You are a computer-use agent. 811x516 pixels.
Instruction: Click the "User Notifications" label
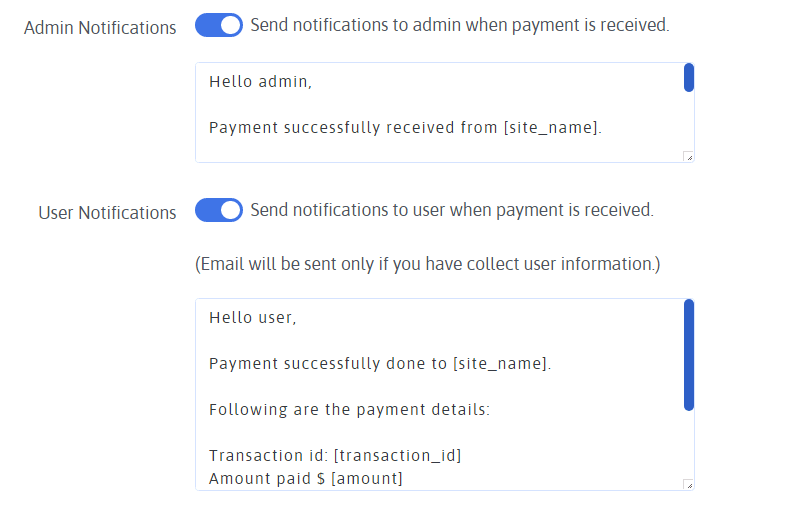[107, 213]
